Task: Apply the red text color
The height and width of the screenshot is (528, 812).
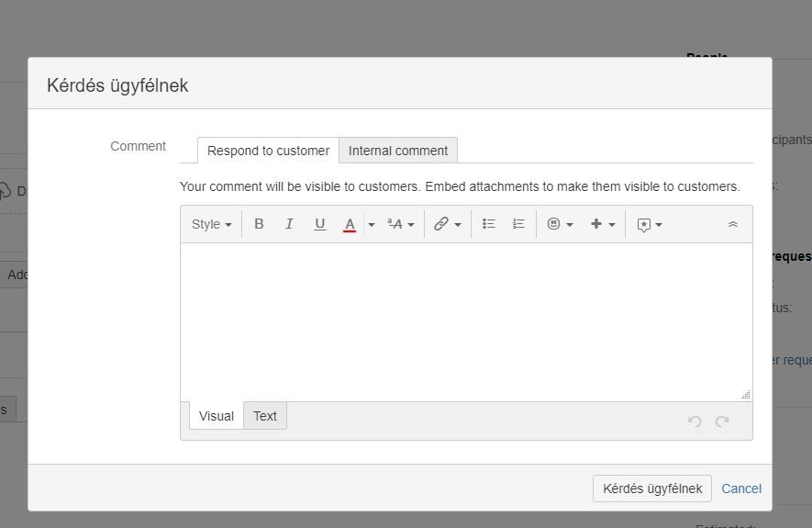Action: [x=350, y=224]
